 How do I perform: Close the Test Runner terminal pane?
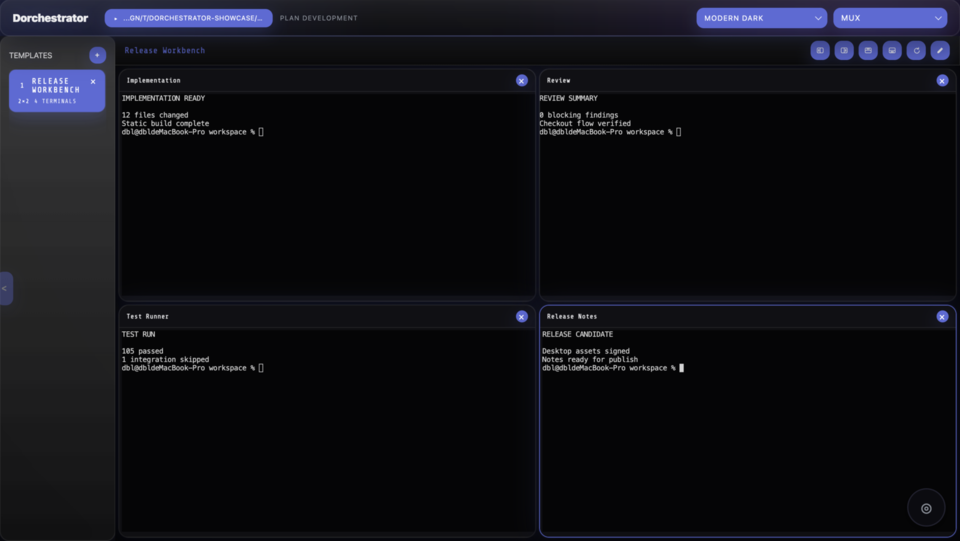(x=522, y=316)
